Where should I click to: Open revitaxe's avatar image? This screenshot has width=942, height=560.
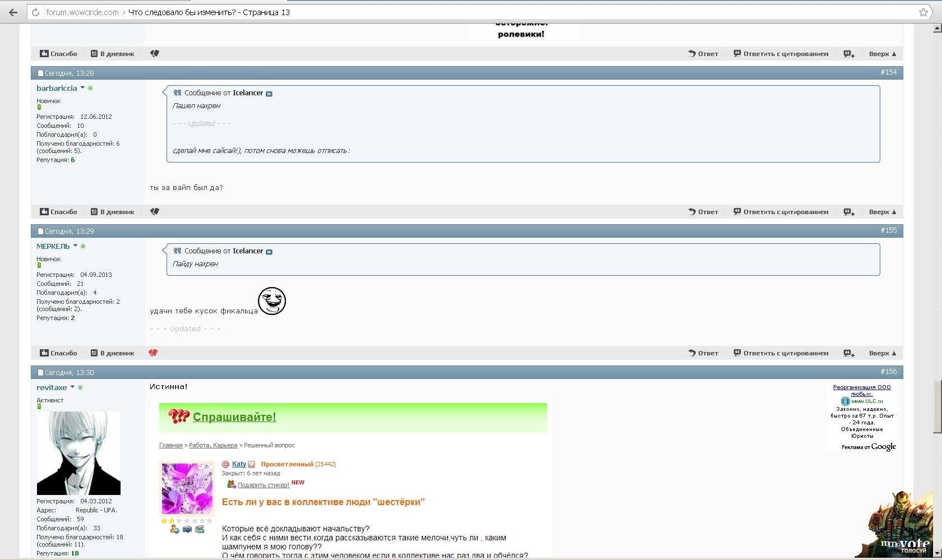[78, 453]
